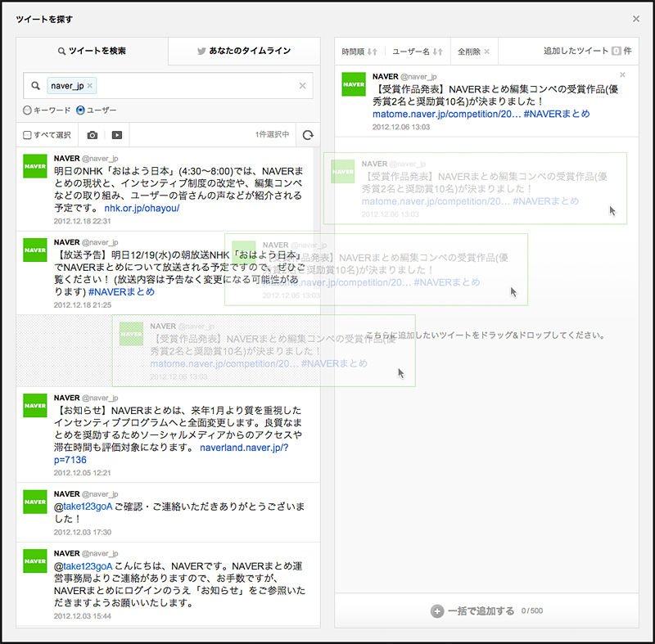This screenshot has width=655, height=644.
Task: Click NAVER avatar of お知らせ tweet
Action: pos(35,405)
